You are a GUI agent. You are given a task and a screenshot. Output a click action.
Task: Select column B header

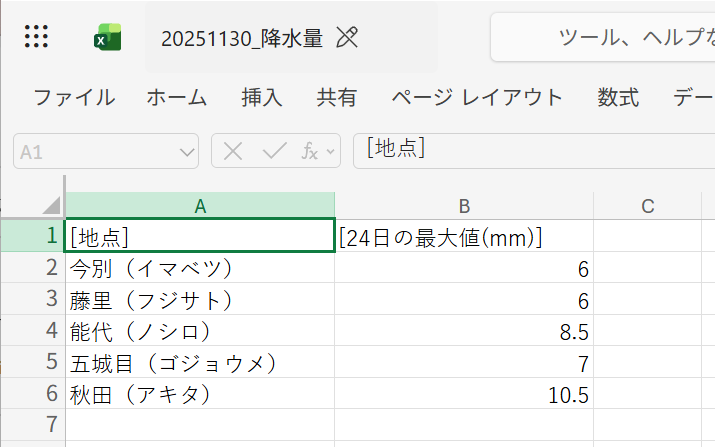pos(464,206)
